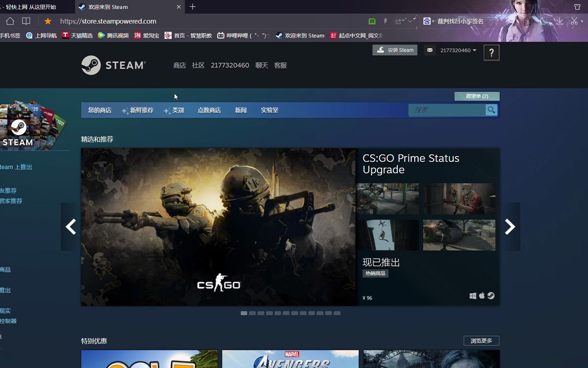View CS:GO screenshot with tan building
The height and width of the screenshot is (368, 588).
pyautogui.click(x=459, y=235)
